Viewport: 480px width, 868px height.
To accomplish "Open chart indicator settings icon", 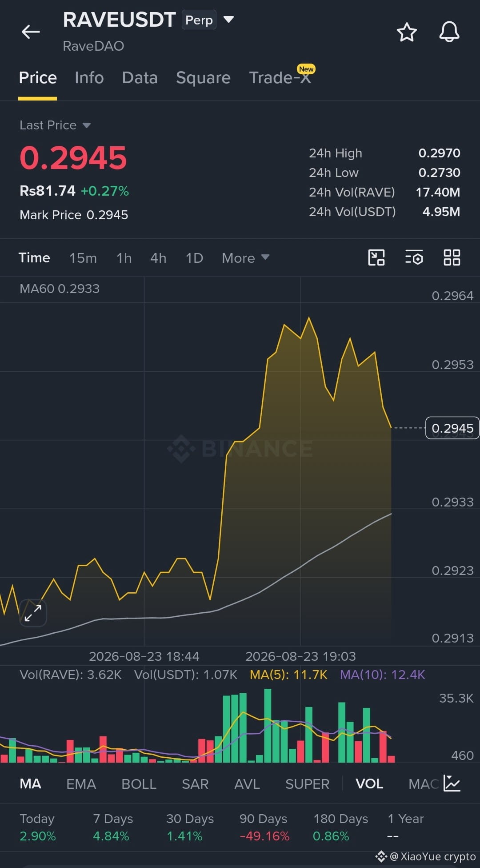I will (414, 257).
